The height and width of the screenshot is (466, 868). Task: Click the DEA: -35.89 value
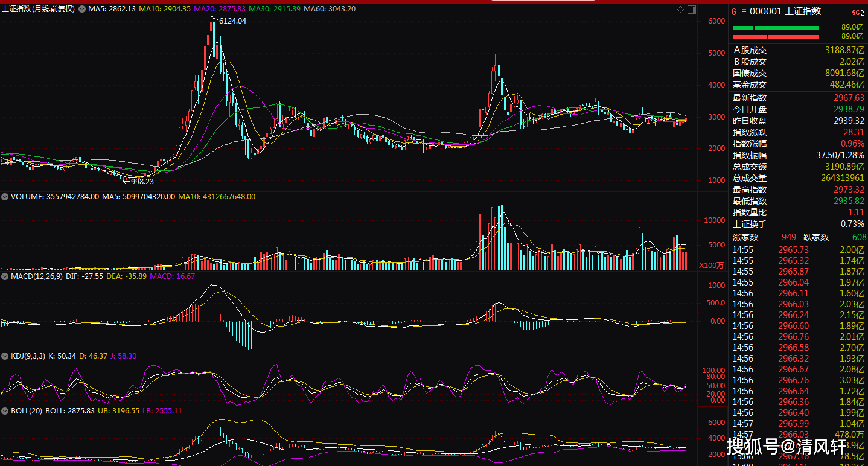[x=127, y=276]
